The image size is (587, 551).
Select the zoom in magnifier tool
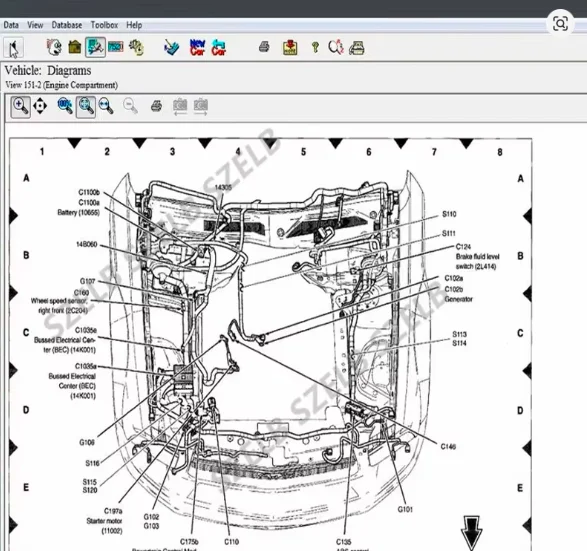click(21, 106)
